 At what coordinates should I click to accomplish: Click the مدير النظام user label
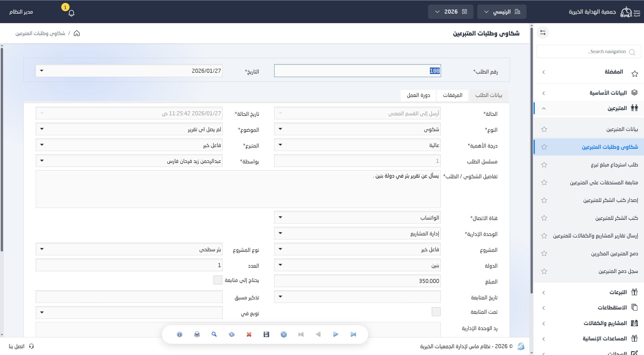tap(21, 12)
